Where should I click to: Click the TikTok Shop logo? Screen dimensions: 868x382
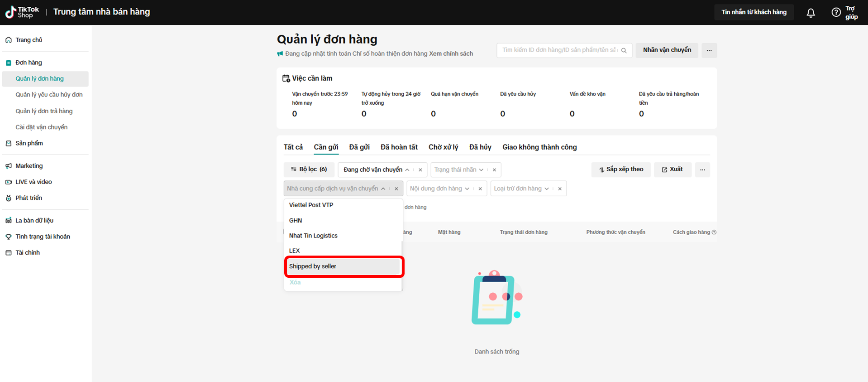pos(22,12)
